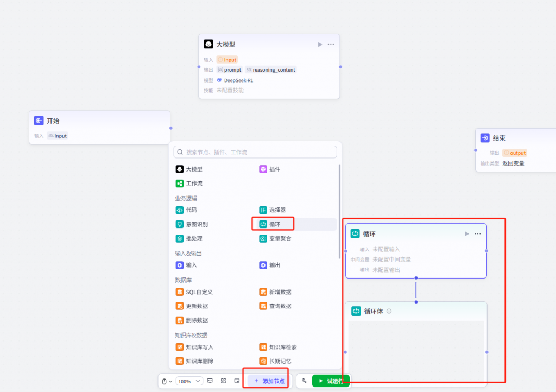The width and height of the screenshot is (556, 392).
Task: Add a 新增数据 node
Action: 275,292
